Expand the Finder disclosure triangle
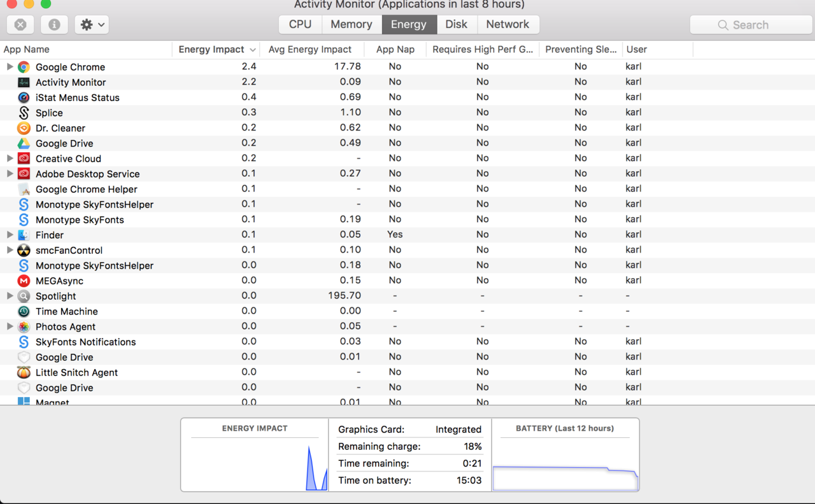This screenshot has width=815, height=504. click(10, 235)
